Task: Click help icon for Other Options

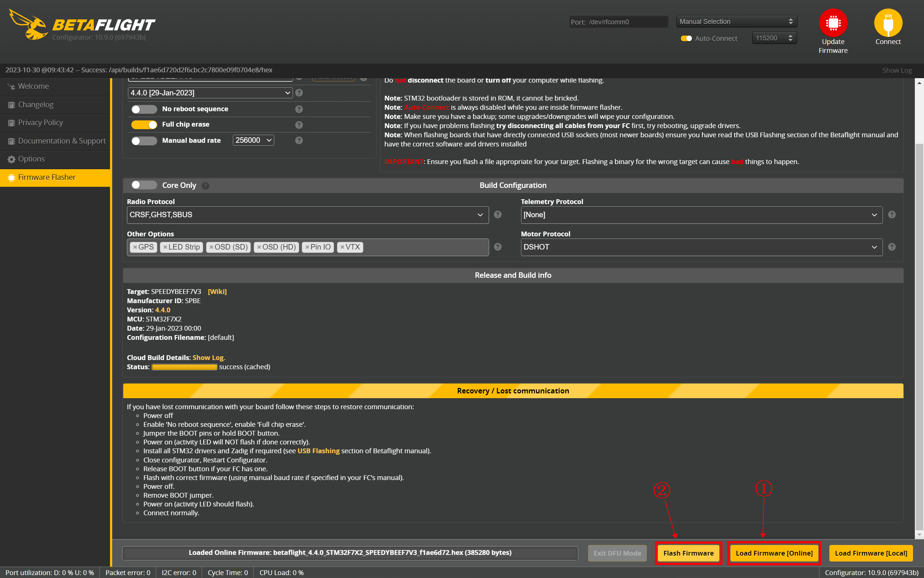Action: click(498, 247)
